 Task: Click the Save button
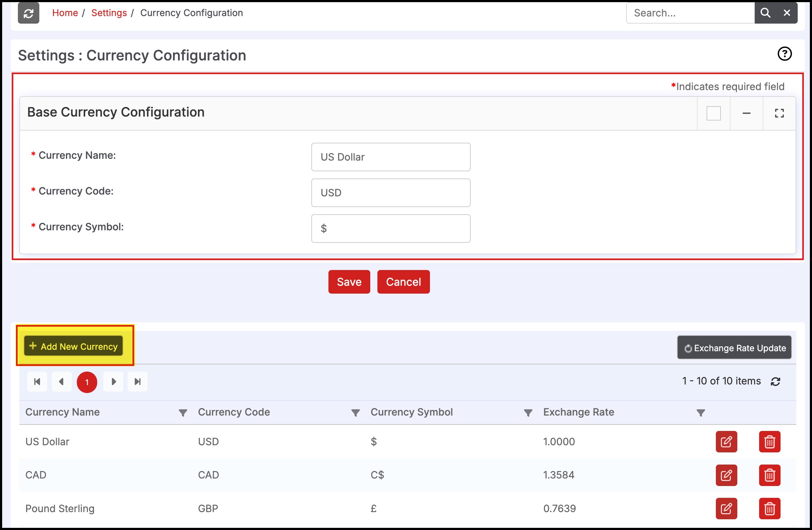(x=349, y=282)
